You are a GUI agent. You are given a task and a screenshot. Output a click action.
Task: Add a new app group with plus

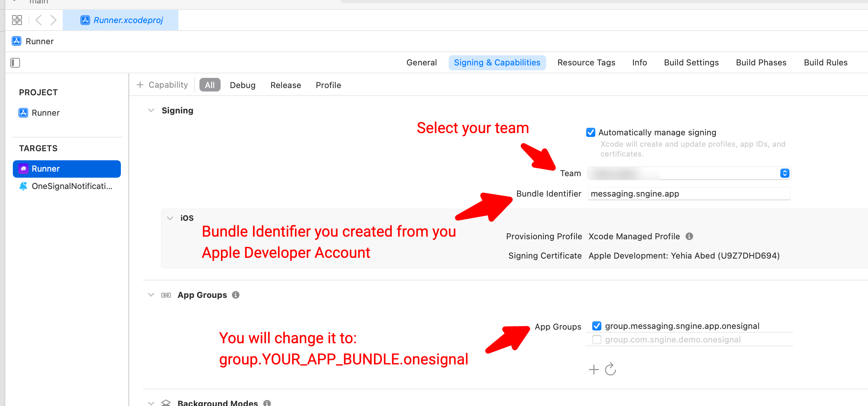[x=594, y=369]
